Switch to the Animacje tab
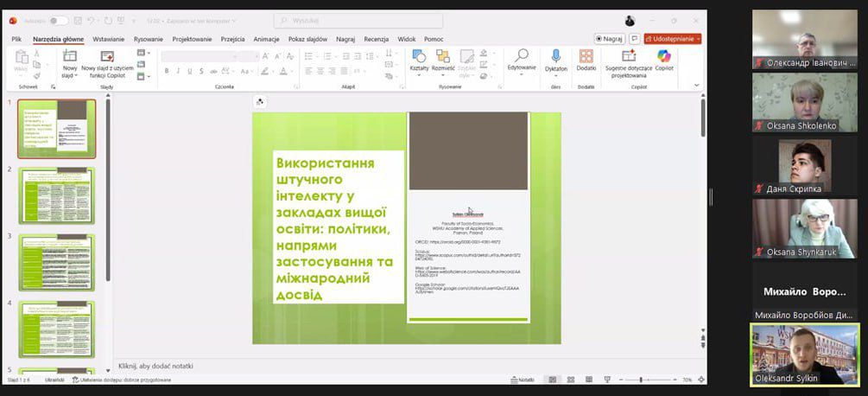 click(267, 39)
